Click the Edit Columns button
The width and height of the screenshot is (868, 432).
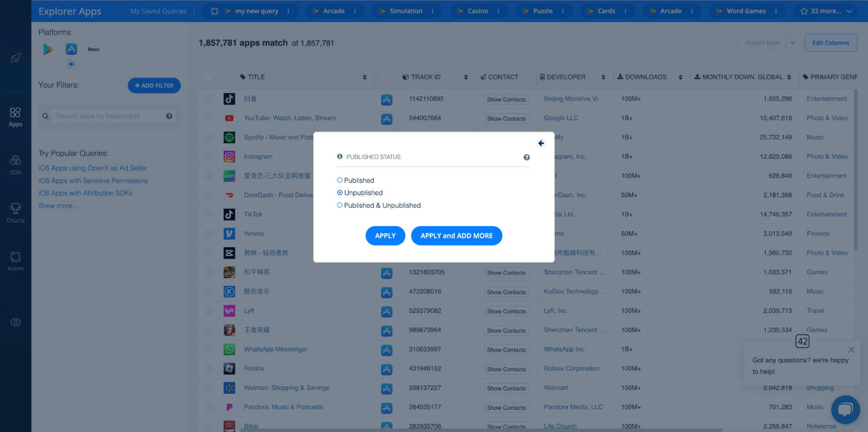point(831,43)
